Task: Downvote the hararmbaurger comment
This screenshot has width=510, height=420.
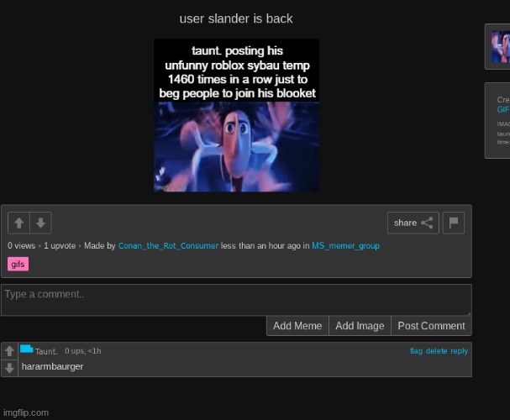Action: click(x=9, y=368)
